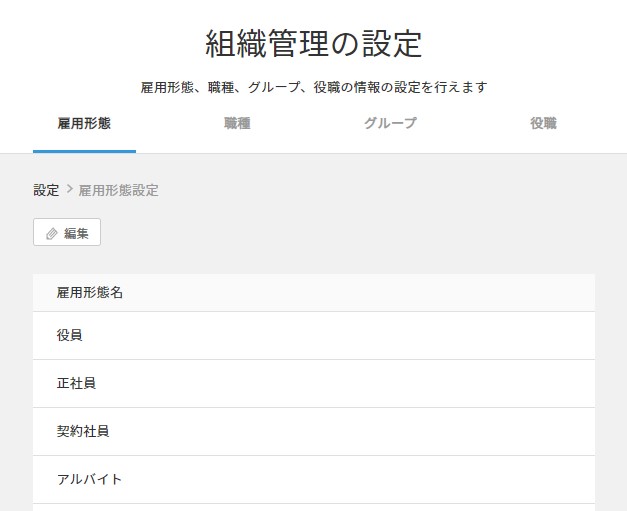Click the 雇用形態名 column header
627x511 pixels.
tap(90, 293)
